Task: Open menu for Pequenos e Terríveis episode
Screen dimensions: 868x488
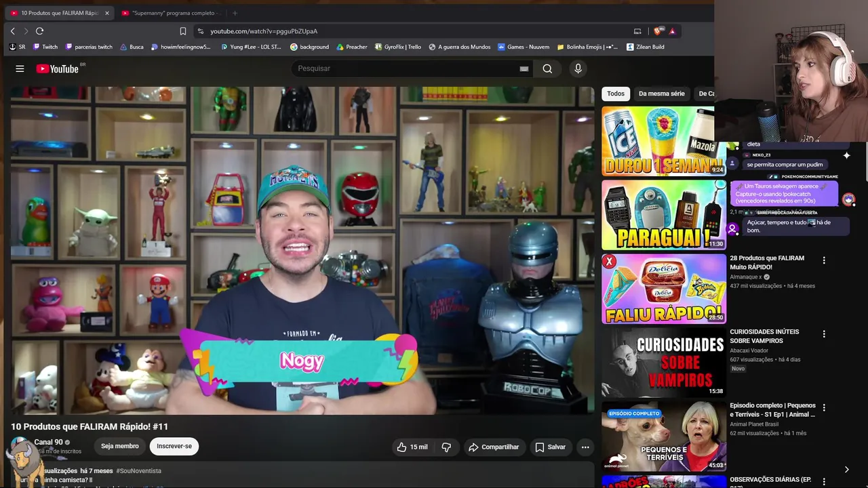Action: tap(824, 407)
